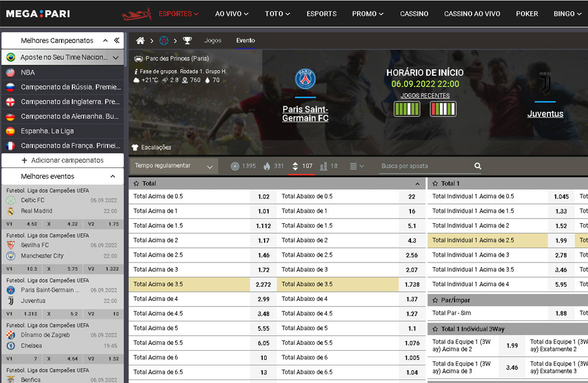Open Campeonato da Alemanha league
Screen dimensions: 588x383
pyautogui.click(x=63, y=116)
